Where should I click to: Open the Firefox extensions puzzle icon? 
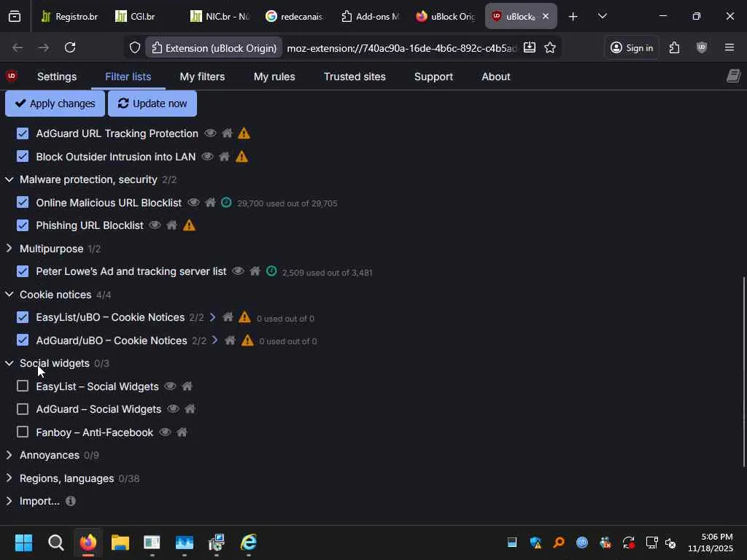(674, 47)
